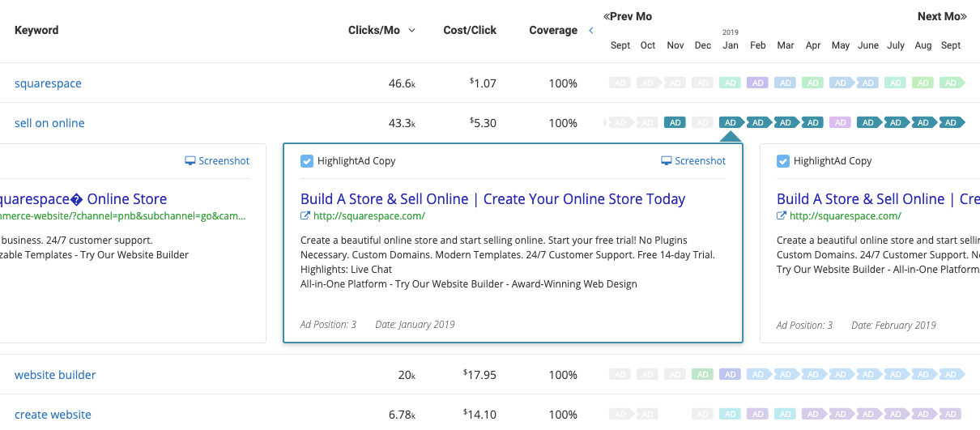The width and height of the screenshot is (980, 430).
Task: Open left card's Online Store headline
Action: [x=83, y=199]
